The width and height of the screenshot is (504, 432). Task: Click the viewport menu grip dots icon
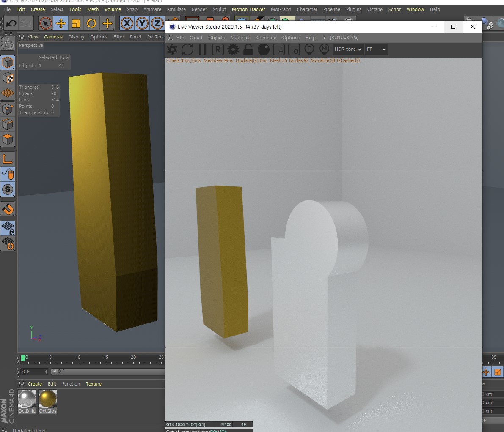click(22, 37)
